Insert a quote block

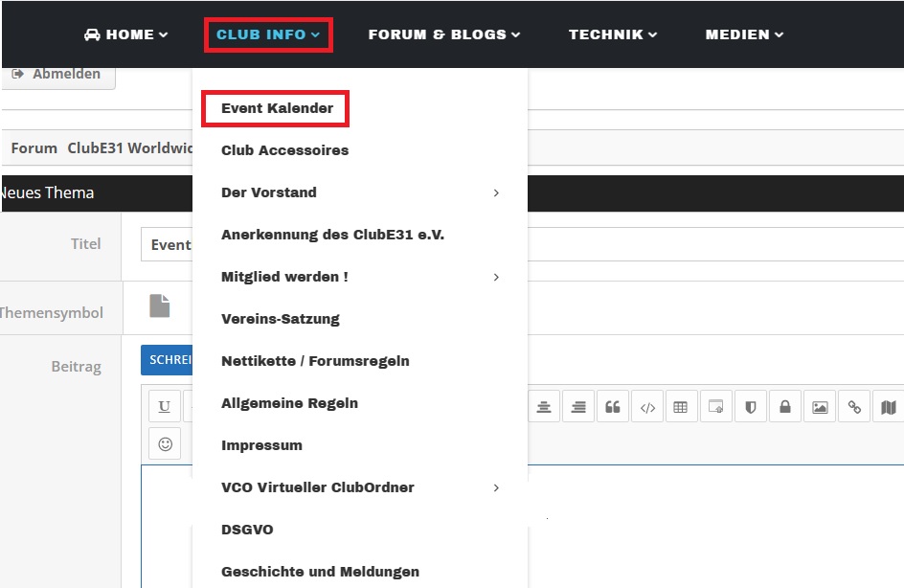tap(613, 407)
